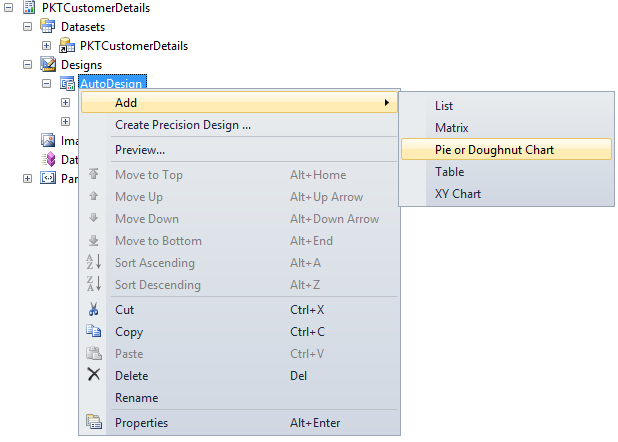The image size is (618, 442).
Task: Click the scissors icon beside Cut
Action: click(x=94, y=310)
